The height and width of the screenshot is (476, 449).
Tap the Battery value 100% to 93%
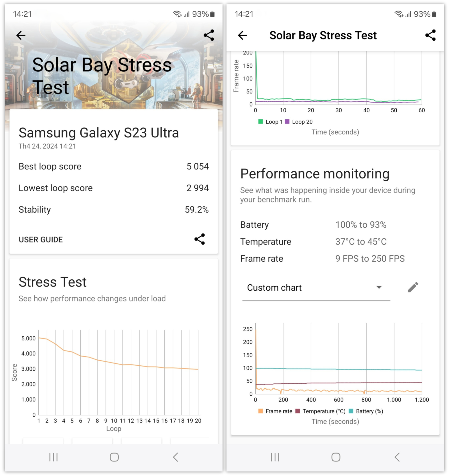click(x=361, y=225)
